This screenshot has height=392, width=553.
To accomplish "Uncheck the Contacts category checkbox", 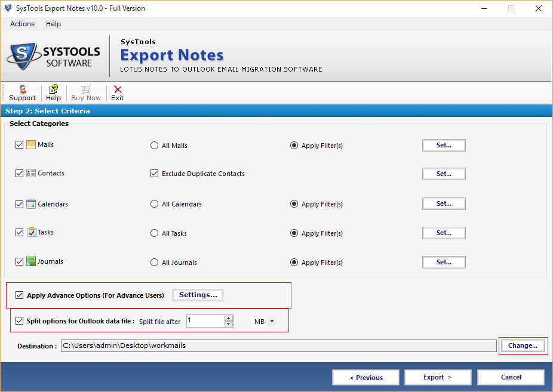I will (19, 173).
